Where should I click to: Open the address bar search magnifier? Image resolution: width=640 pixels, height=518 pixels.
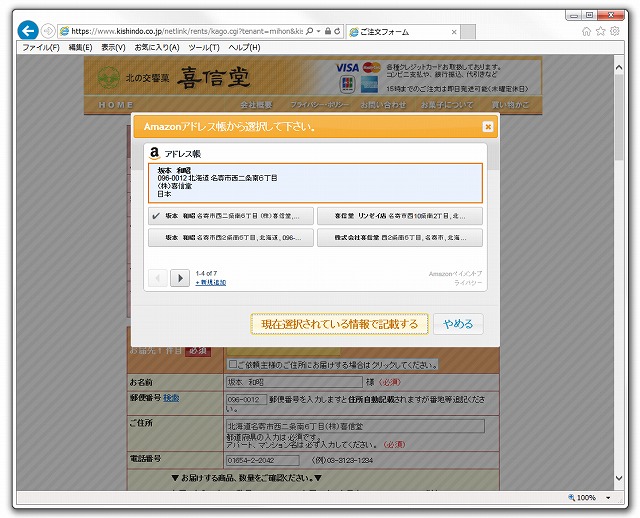click(309, 31)
